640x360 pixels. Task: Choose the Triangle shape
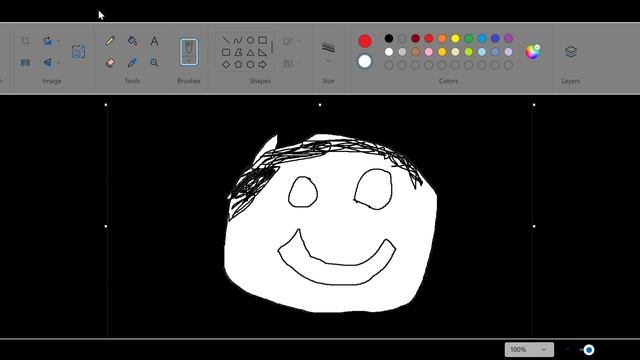tap(250, 52)
